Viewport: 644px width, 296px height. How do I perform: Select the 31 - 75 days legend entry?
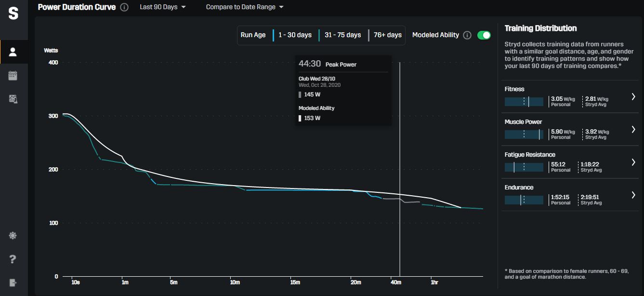(x=340, y=35)
